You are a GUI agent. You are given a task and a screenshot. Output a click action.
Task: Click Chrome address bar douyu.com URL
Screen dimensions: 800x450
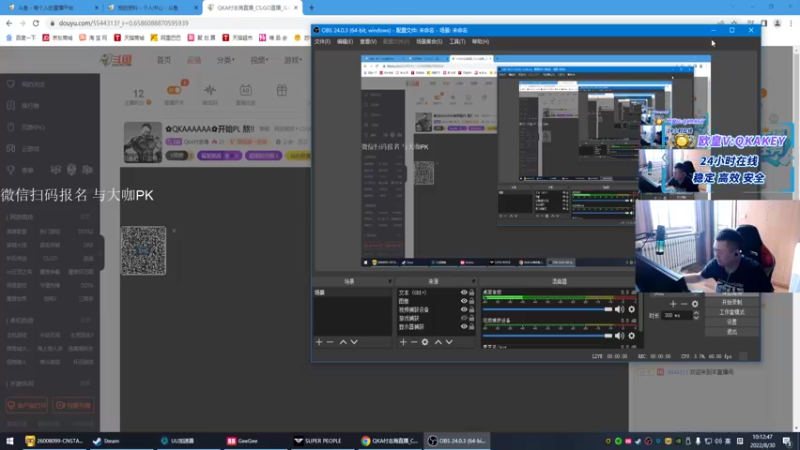pyautogui.click(x=123, y=23)
